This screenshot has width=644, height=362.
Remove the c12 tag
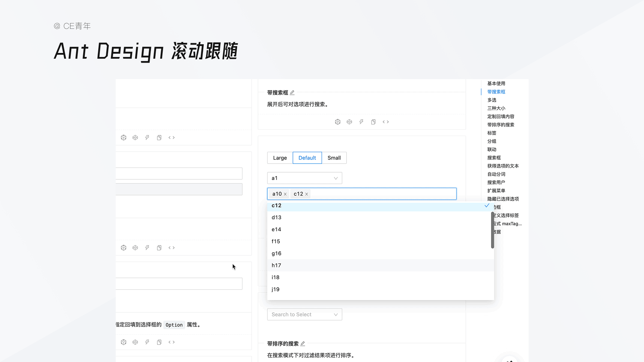click(x=307, y=194)
